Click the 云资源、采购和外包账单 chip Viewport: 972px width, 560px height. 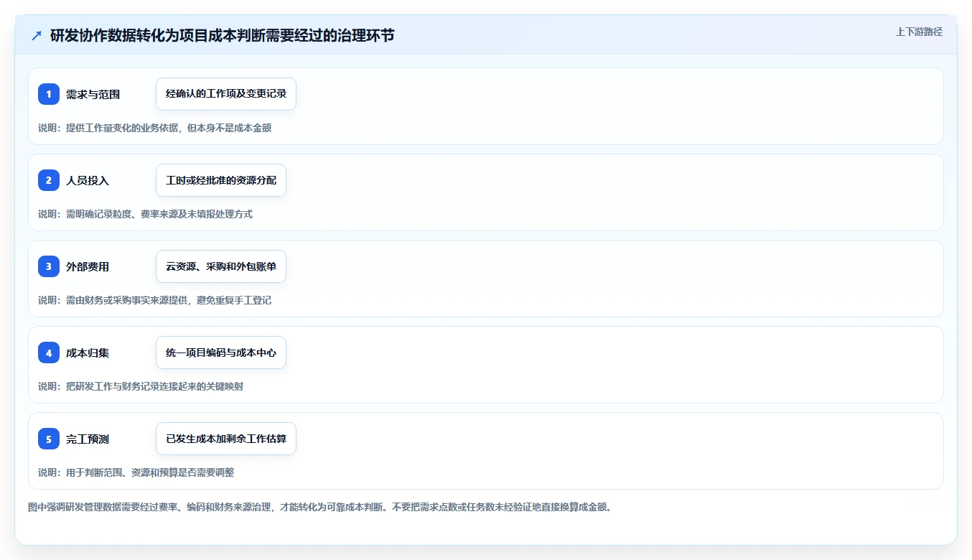(221, 266)
